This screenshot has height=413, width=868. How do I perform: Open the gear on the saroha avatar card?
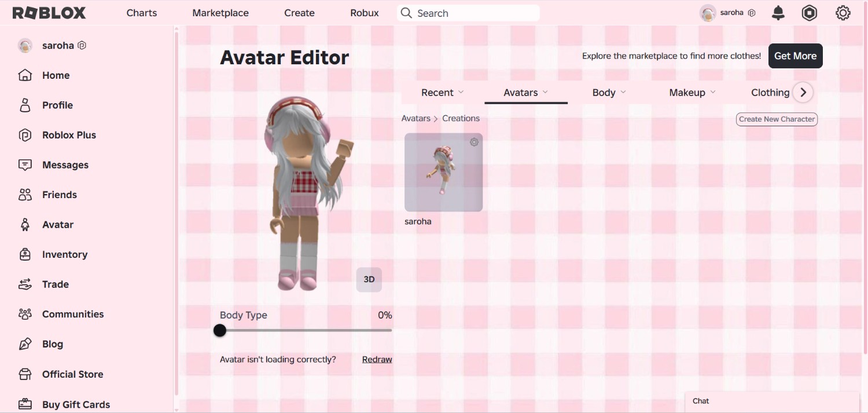pyautogui.click(x=474, y=142)
